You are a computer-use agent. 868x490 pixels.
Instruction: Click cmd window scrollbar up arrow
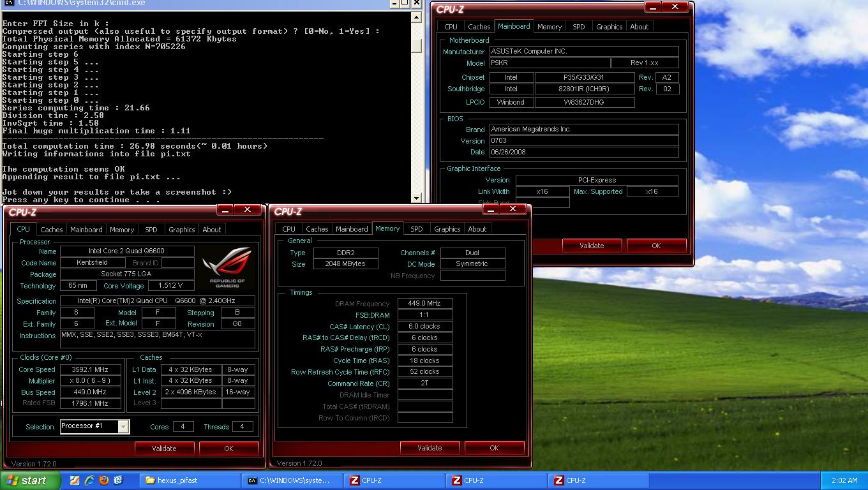[x=417, y=18]
